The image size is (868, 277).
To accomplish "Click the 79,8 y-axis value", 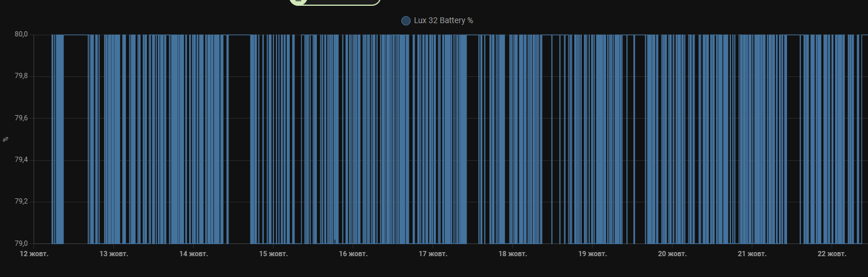I will (x=21, y=76).
